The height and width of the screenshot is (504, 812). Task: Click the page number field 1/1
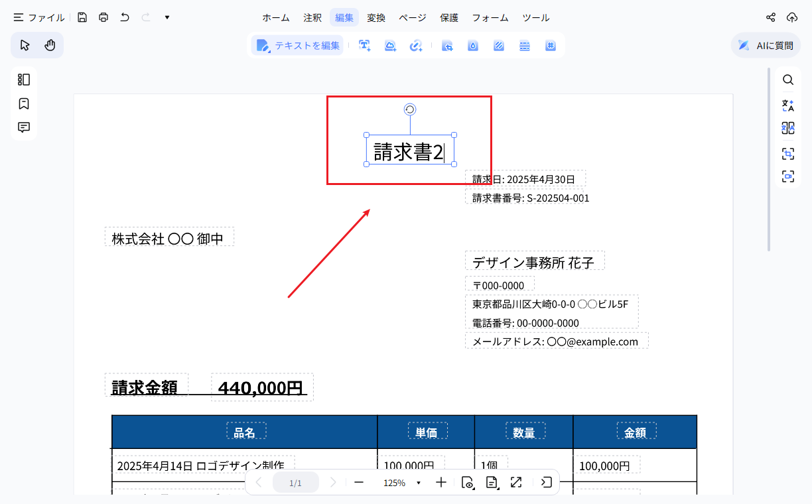tap(296, 483)
